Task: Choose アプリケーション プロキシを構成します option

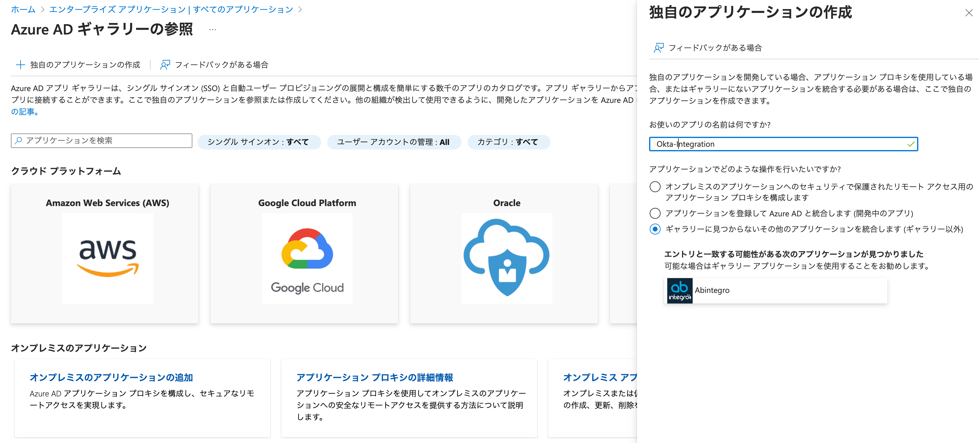Action: click(x=655, y=187)
